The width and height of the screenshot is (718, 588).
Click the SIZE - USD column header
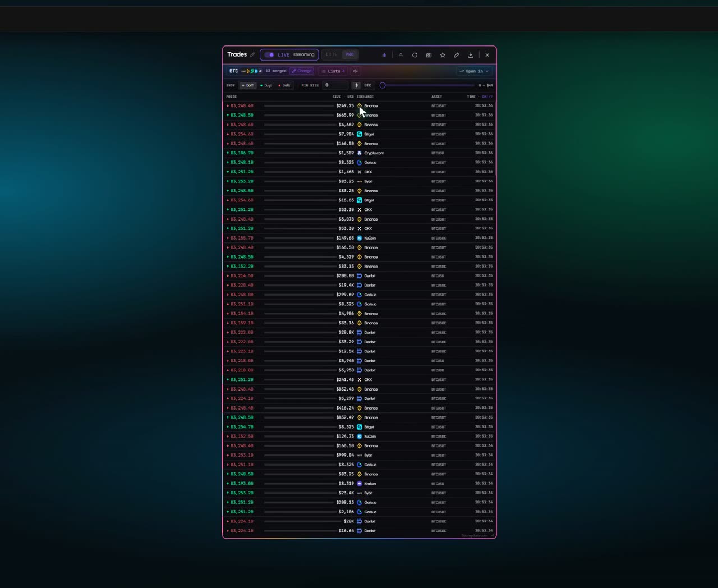click(x=343, y=97)
